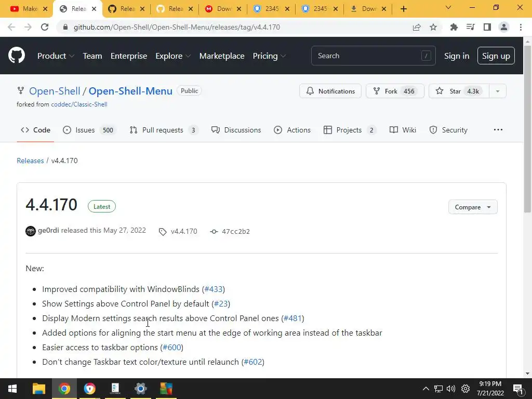The image size is (532, 399).
Task: Switch to the Issues tab
Action: click(x=89, y=130)
